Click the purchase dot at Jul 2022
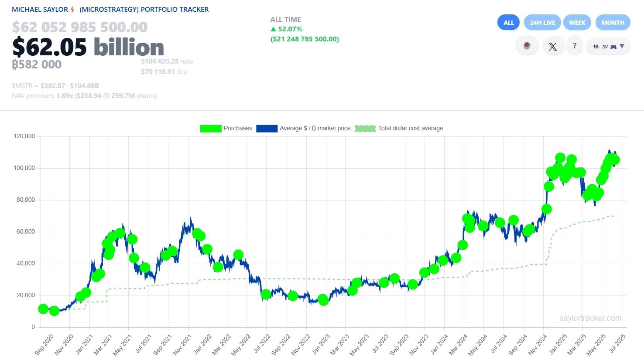Image resolution: width=644 pixels, height=363 pixels. (x=266, y=294)
